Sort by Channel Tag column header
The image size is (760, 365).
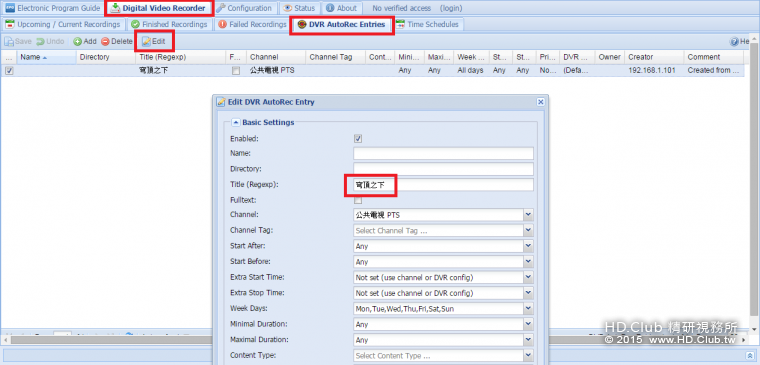pos(335,57)
